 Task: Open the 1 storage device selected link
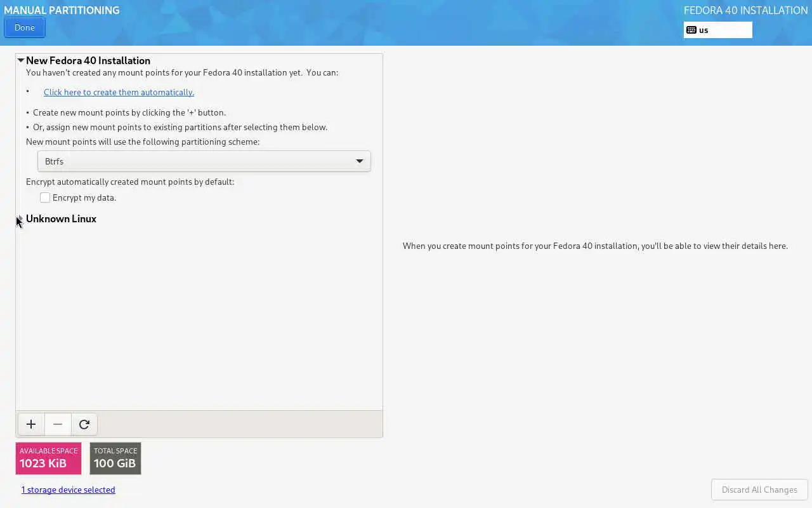[69, 490]
